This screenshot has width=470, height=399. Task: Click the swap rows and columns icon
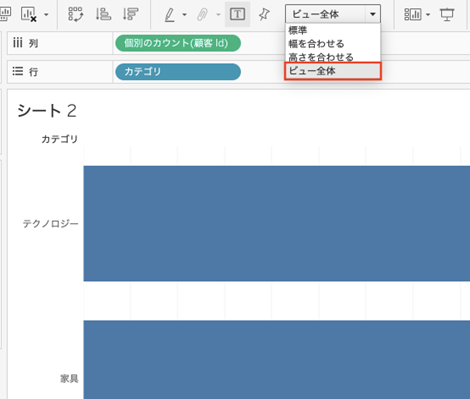(76, 14)
